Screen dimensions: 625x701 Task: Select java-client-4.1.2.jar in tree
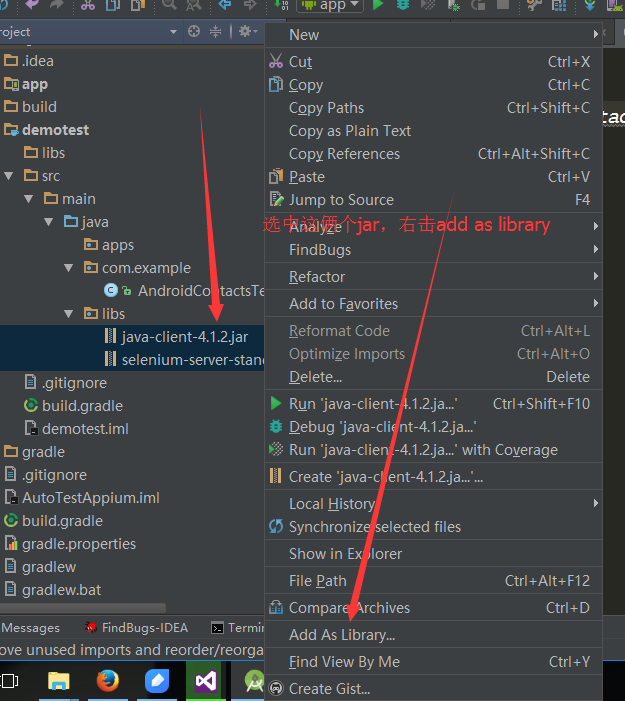click(185, 337)
